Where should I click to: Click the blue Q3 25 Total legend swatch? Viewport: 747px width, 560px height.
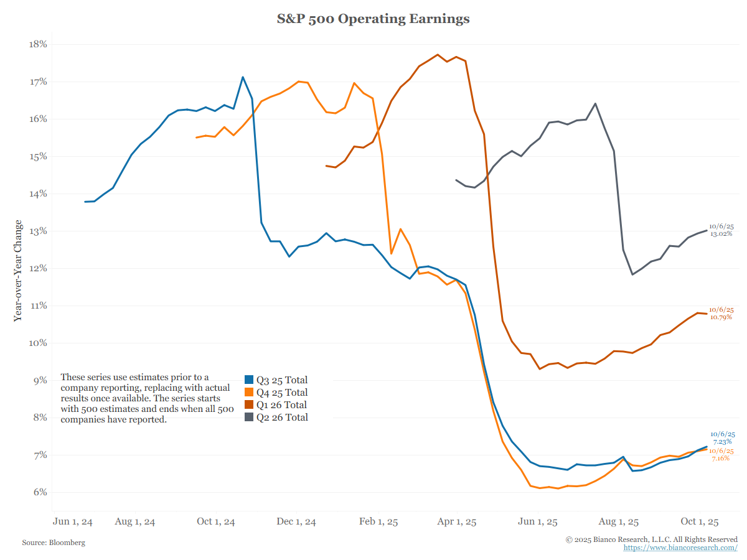[249, 380]
